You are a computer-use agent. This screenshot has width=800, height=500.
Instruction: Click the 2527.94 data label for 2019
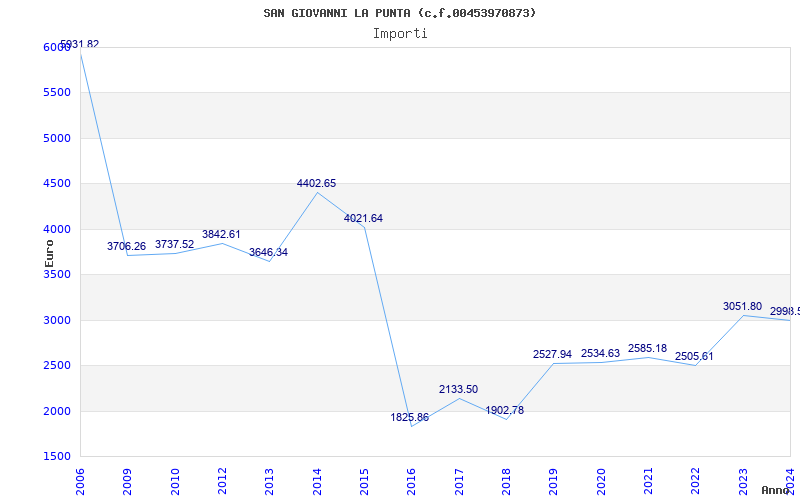pos(552,354)
